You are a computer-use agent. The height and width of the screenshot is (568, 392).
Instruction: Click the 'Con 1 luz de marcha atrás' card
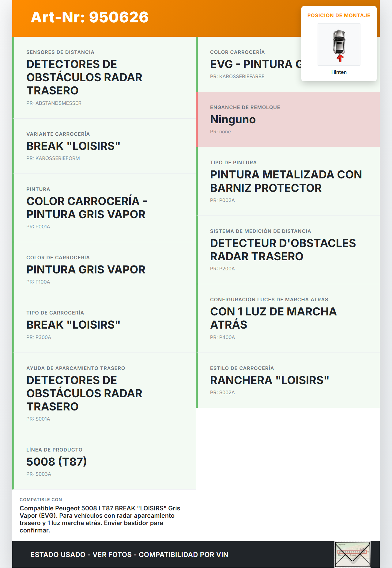tap(288, 318)
